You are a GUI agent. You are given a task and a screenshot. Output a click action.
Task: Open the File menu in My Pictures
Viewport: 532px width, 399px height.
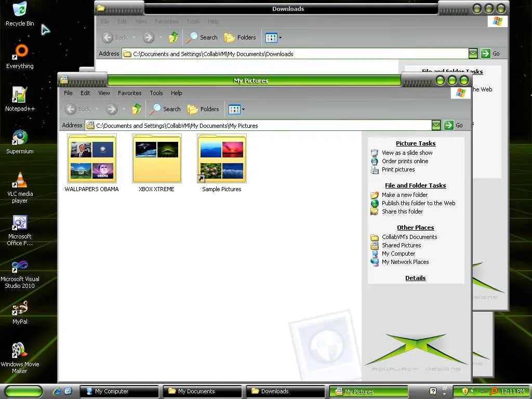68,93
